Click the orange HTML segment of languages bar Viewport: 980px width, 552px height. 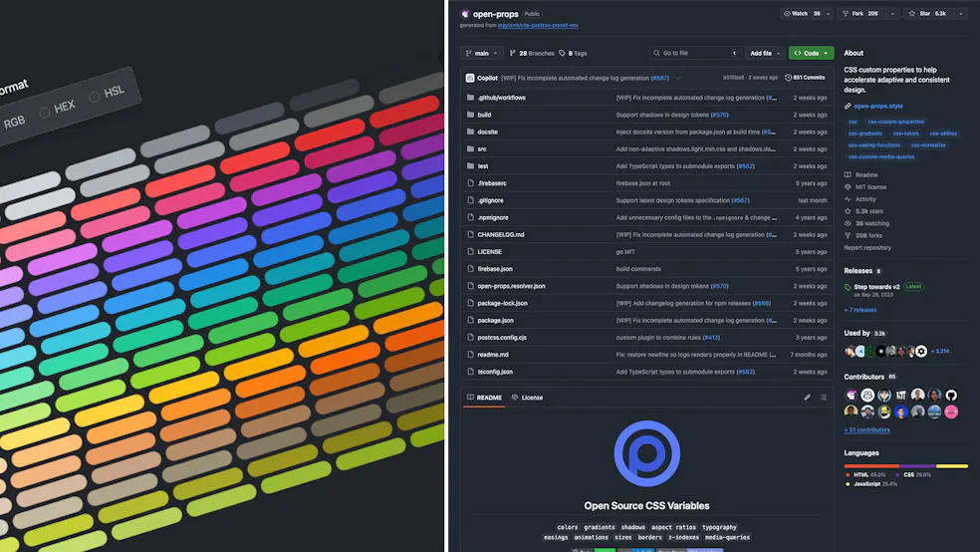click(871, 466)
